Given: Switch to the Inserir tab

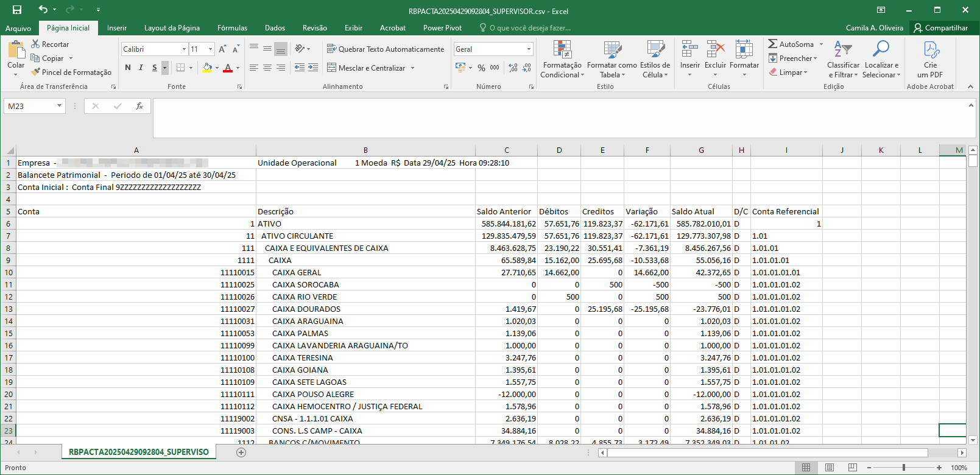Looking at the screenshot, I should click(x=117, y=28).
